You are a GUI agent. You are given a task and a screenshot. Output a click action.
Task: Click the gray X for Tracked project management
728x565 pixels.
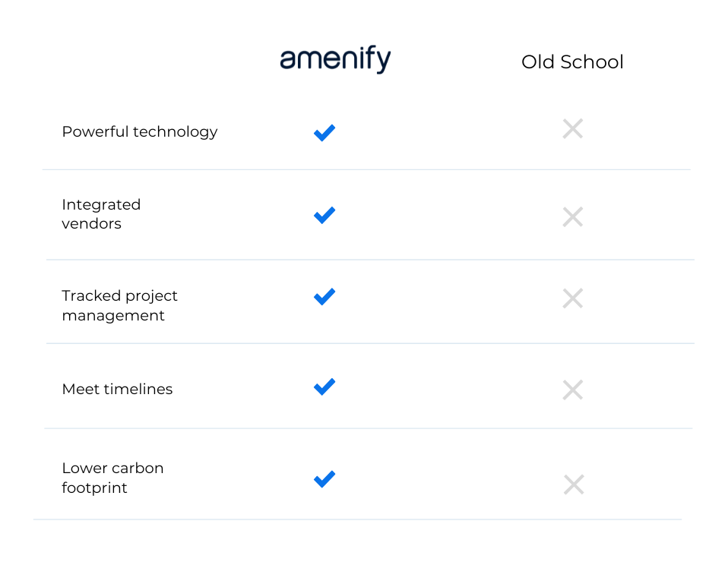point(572,298)
